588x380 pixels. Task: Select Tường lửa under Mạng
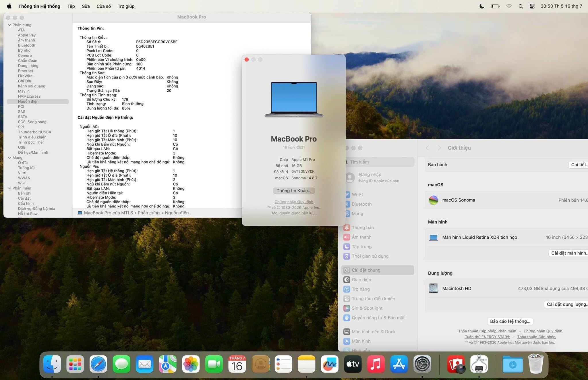click(27, 168)
